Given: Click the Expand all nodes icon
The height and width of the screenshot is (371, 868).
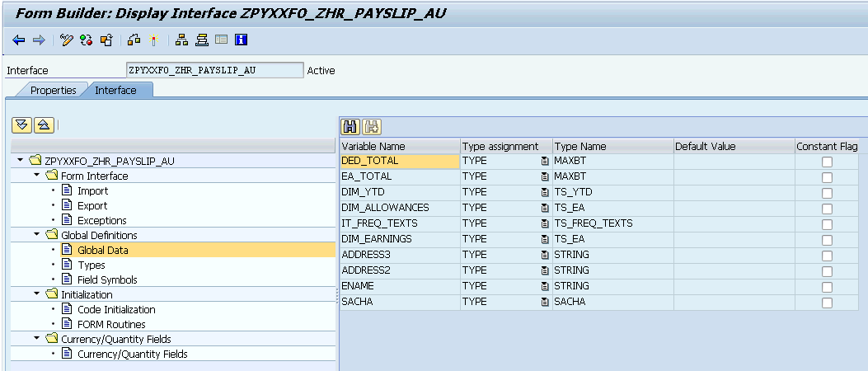Looking at the screenshot, I should point(22,124).
